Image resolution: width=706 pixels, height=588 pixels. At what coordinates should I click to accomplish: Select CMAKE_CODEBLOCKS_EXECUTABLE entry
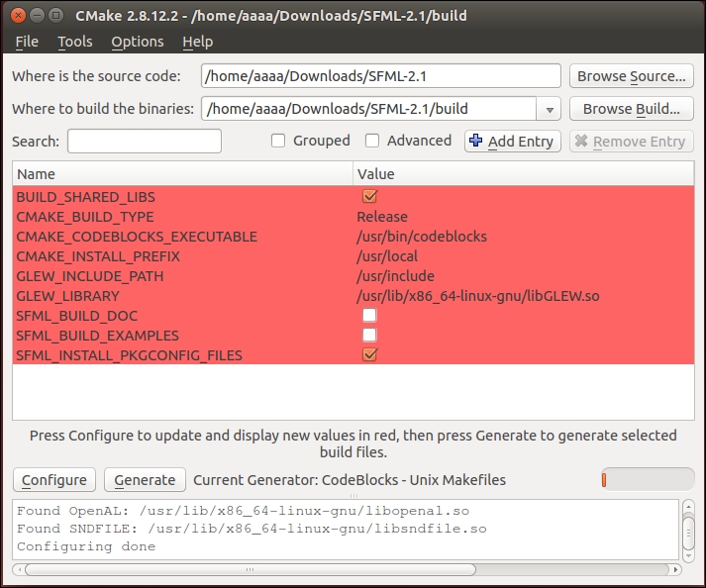tap(137, 237)
